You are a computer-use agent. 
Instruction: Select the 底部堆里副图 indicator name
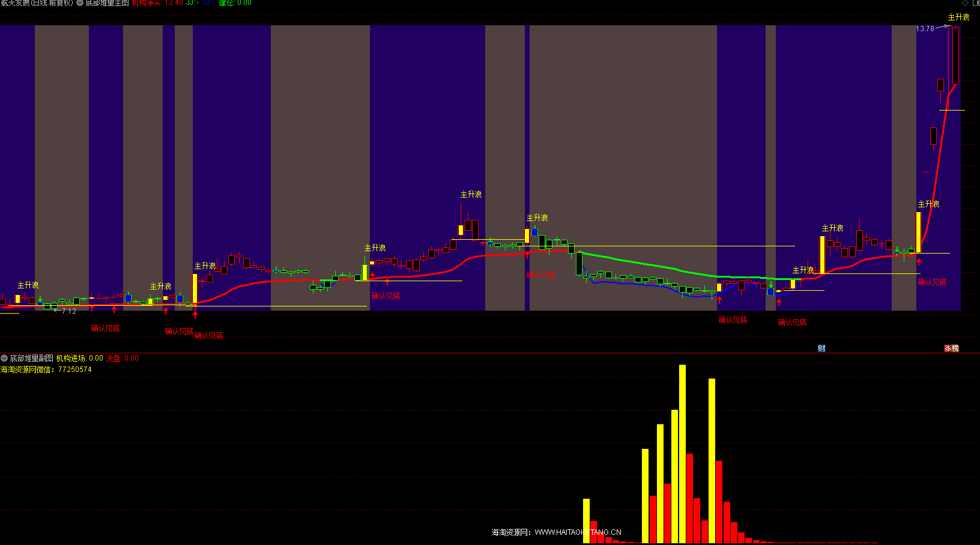[31, 358]
